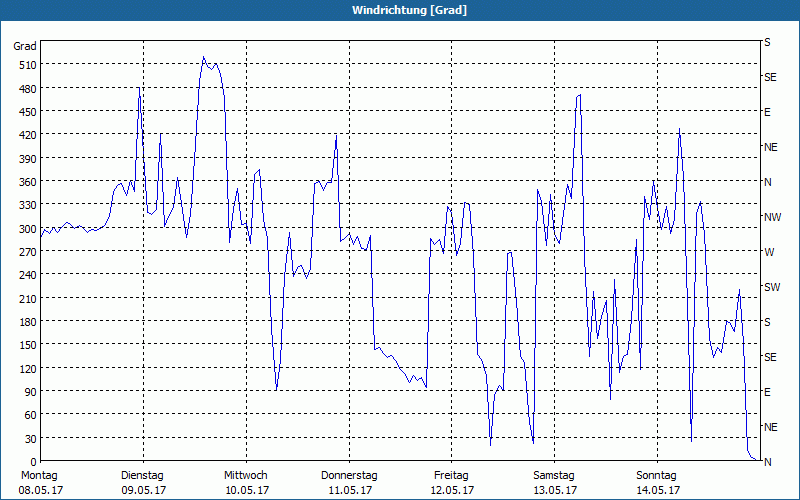Screen dimensions: 800x500
Task: Select the date 09.05.17
Action: click(x=143, y=490)
